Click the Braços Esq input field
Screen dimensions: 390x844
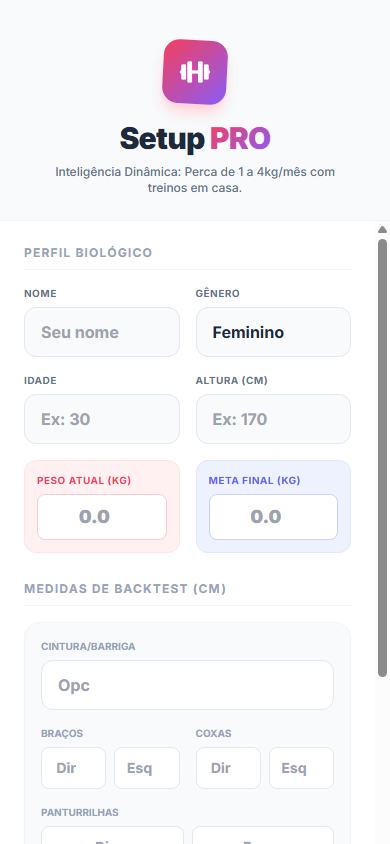[x=147, y=768]
